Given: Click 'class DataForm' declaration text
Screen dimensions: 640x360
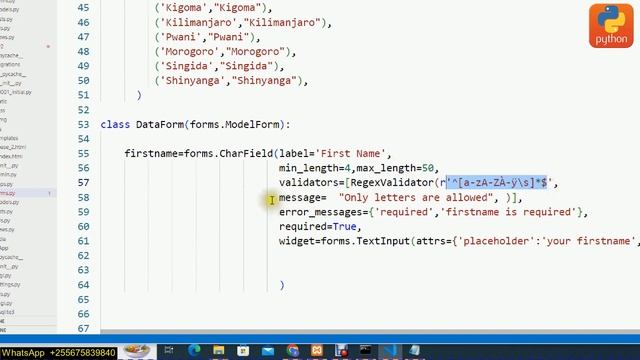Looking at the screenshot, I should (142, 124).
